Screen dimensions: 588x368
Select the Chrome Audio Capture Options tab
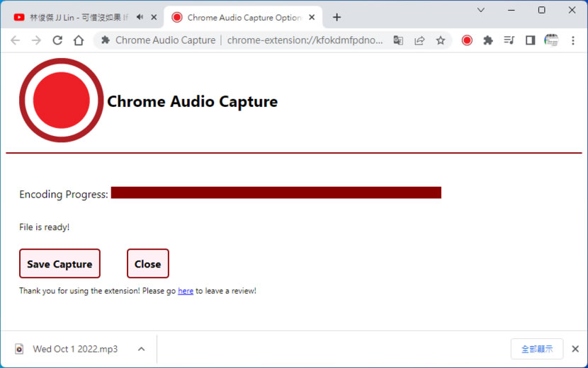(244, 17)
